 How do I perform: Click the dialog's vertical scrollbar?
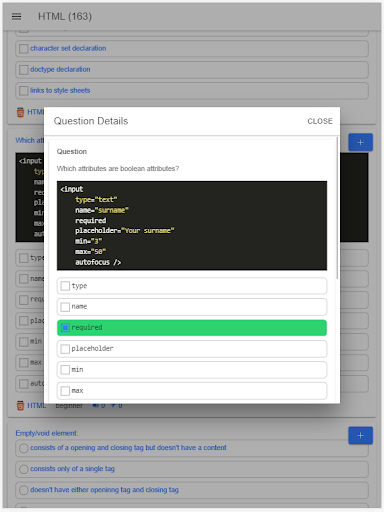coord(337,208)
